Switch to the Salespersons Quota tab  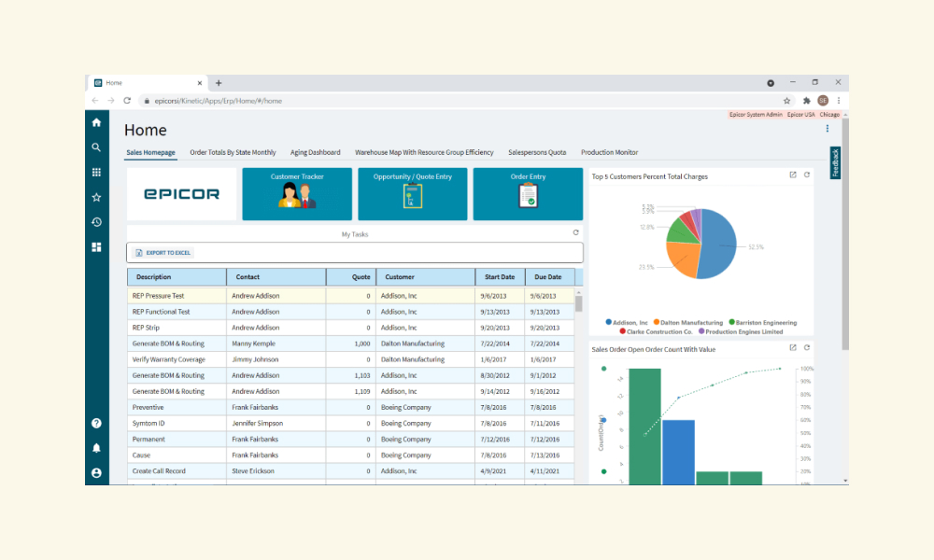coord(537,152)
